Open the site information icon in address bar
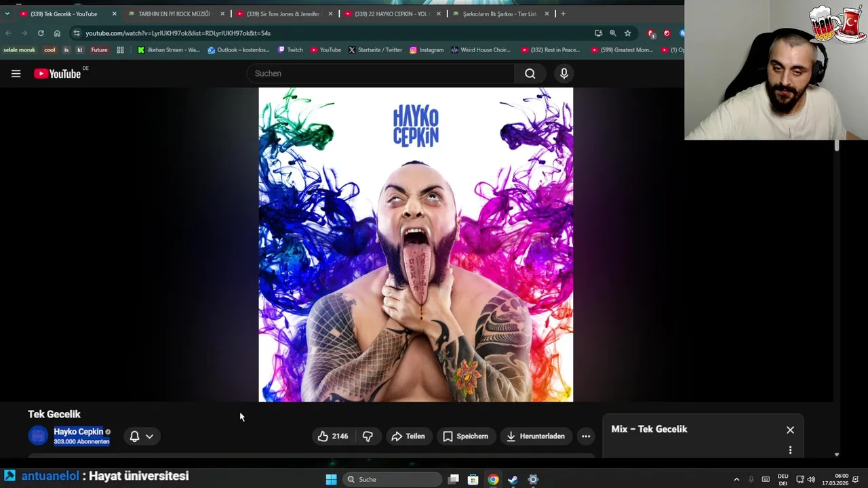 77,33
